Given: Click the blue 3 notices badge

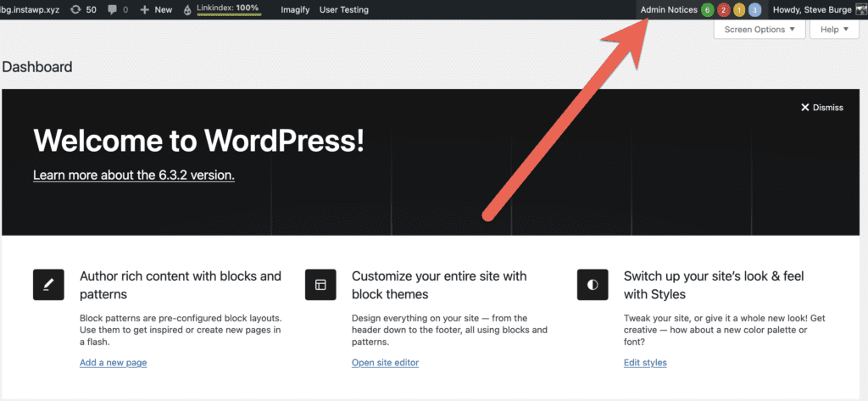Looking at the screenshot, I should coord(754,10).
